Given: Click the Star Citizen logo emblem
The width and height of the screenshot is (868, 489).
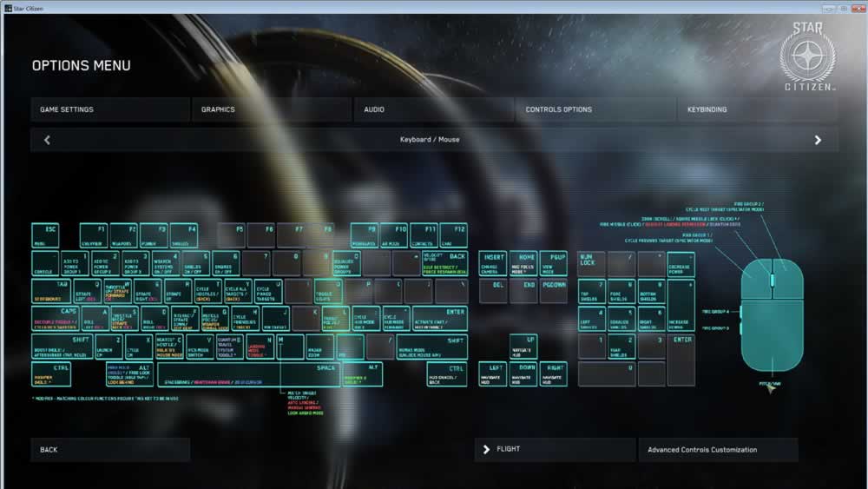Looking at the screenshot, I should [x=807, y=56].
